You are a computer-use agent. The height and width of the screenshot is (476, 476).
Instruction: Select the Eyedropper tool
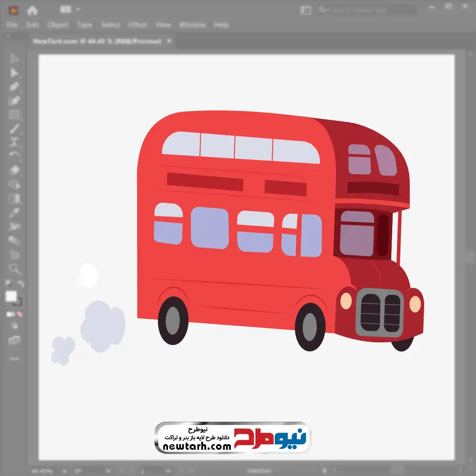click(x=14, y=212)
